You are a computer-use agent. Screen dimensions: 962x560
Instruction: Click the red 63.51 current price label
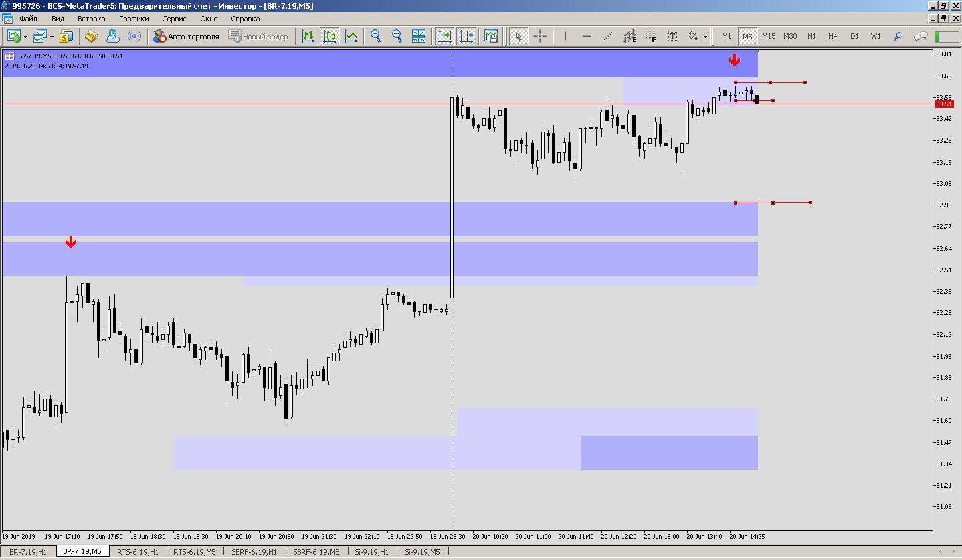[x=943, y=104]
